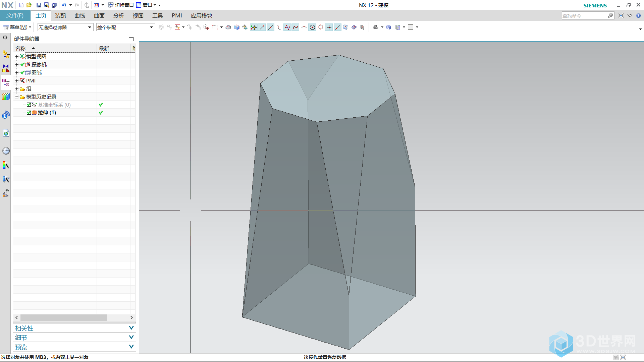This screenshot has height=362, width=644.
Task: Click the Touch Mode icon in quick toolbar
Action: (87, 5)
